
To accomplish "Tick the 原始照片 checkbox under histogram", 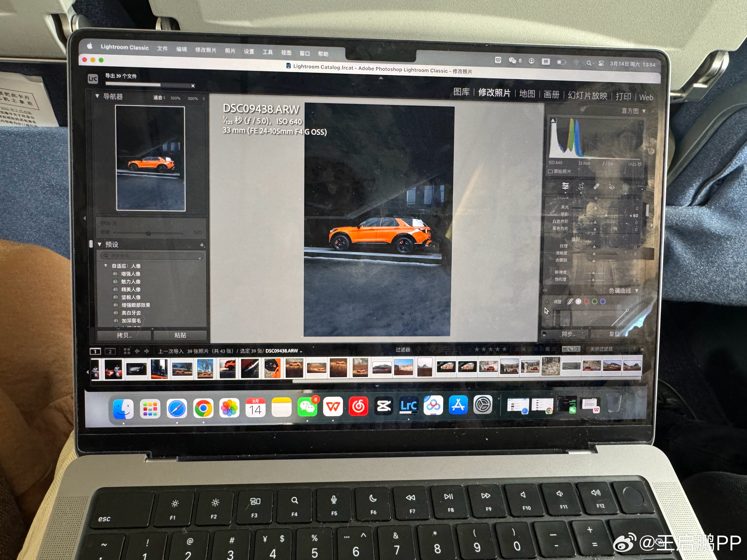I will pyautogui.click(x=550, y=171).
